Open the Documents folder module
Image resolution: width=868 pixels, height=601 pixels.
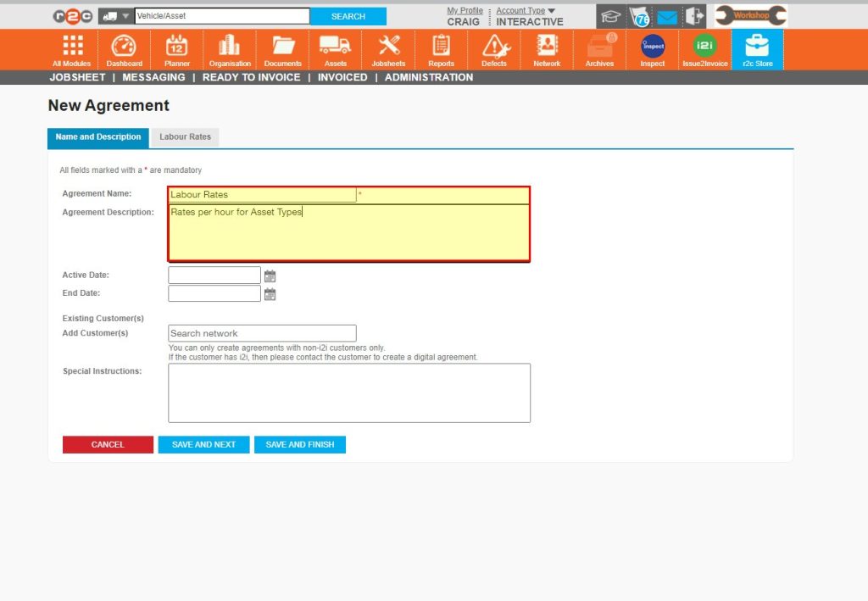(x=282, y=50)
